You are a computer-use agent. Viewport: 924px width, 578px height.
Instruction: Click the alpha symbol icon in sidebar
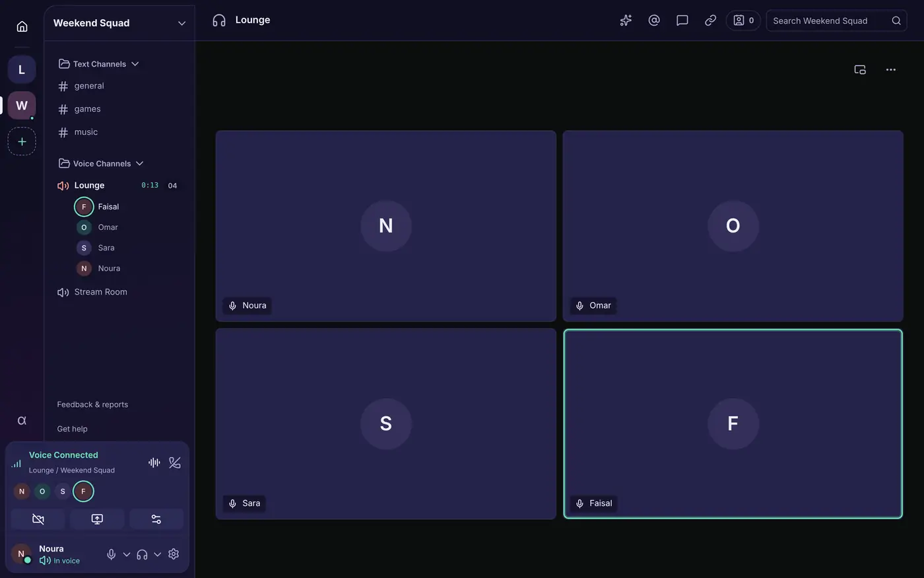[x=22, y=421]
